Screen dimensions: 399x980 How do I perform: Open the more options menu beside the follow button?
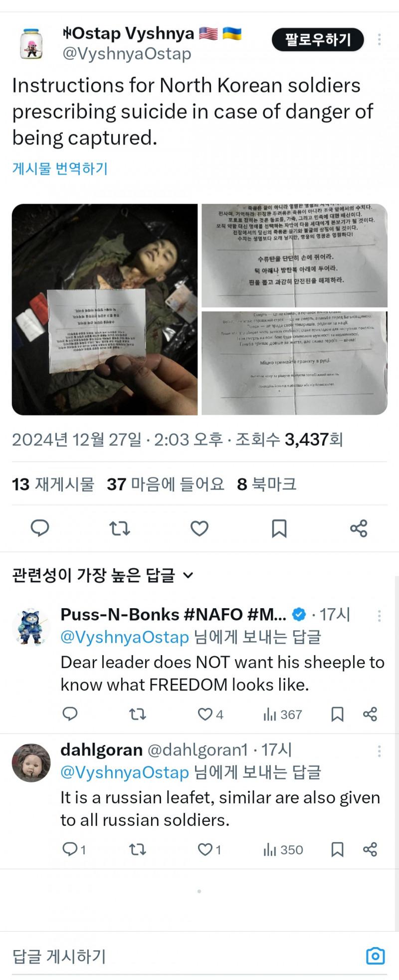(x=380, y=39)
